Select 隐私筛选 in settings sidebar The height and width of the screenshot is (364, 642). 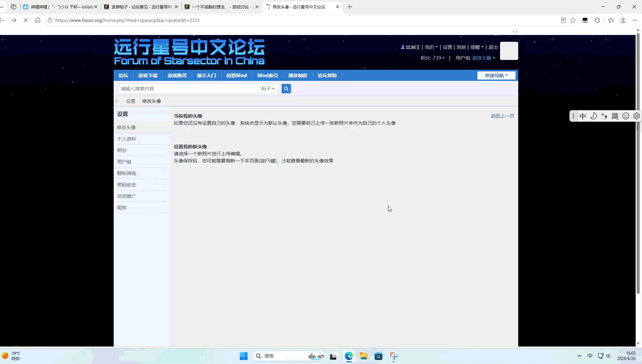(126, 173)
